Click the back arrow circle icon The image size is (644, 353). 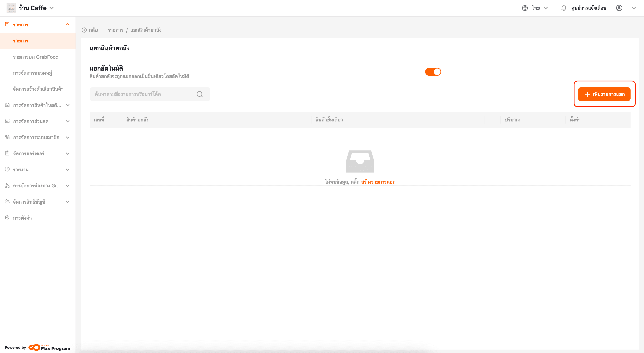[x=84, y=30]
